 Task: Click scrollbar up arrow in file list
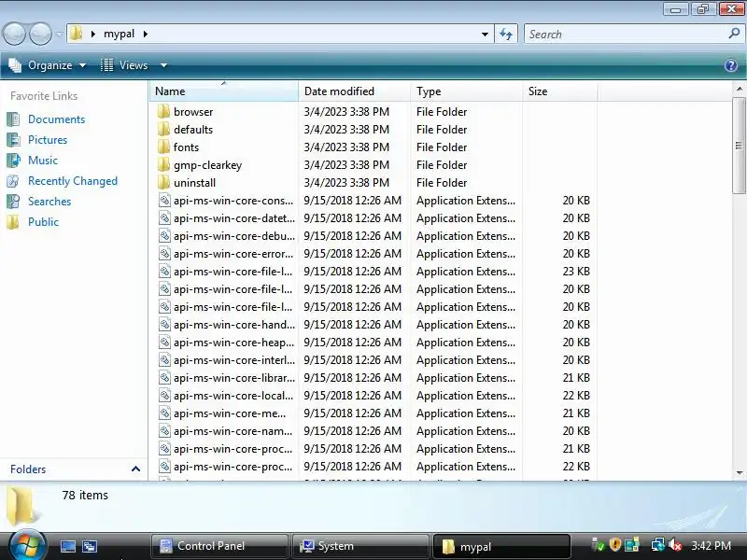pyautogui.click(x=739, y=89)
